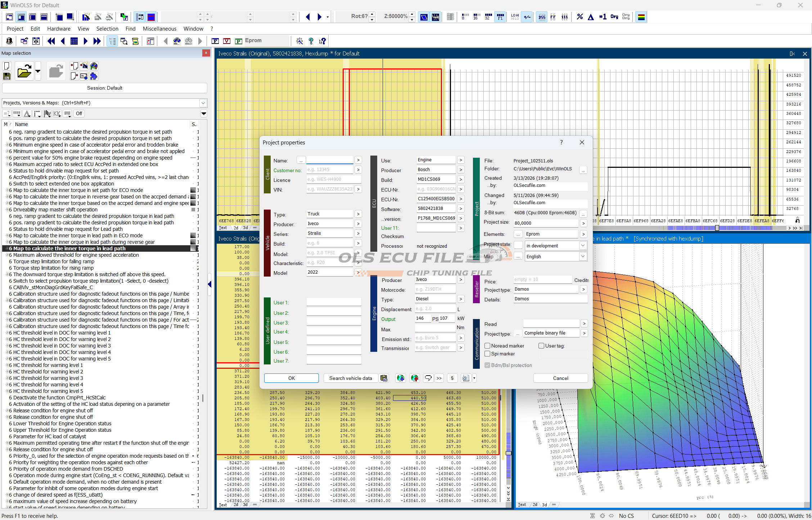Click the blue binoculars search icon

(177, 41)
